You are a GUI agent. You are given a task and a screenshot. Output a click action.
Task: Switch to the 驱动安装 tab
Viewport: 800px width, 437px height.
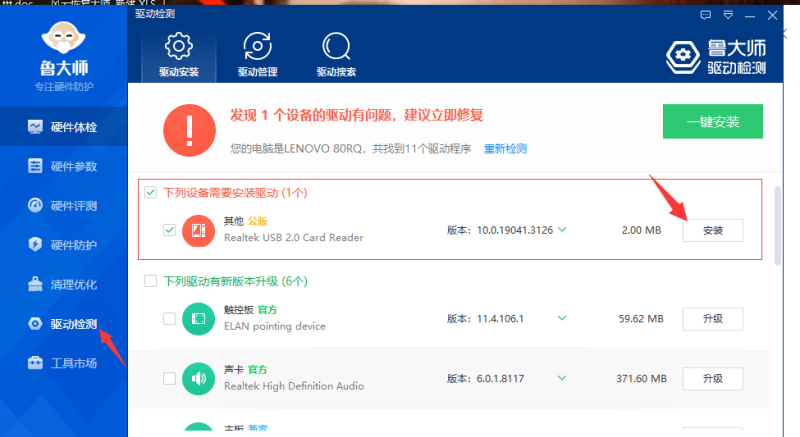pyautogui.click(x=179, y=55)
